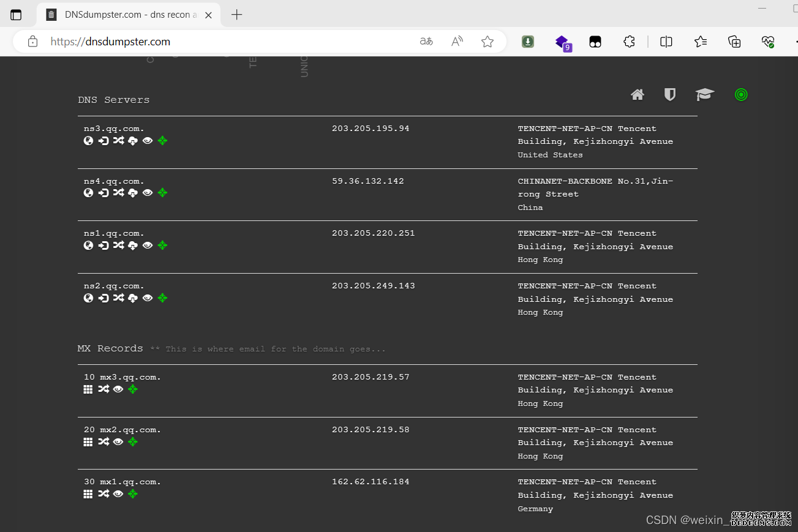Viewport: 798px width, 532px height.
Task: Click eye icon under mx2.qq.com
Action: (x=118, y=442)
